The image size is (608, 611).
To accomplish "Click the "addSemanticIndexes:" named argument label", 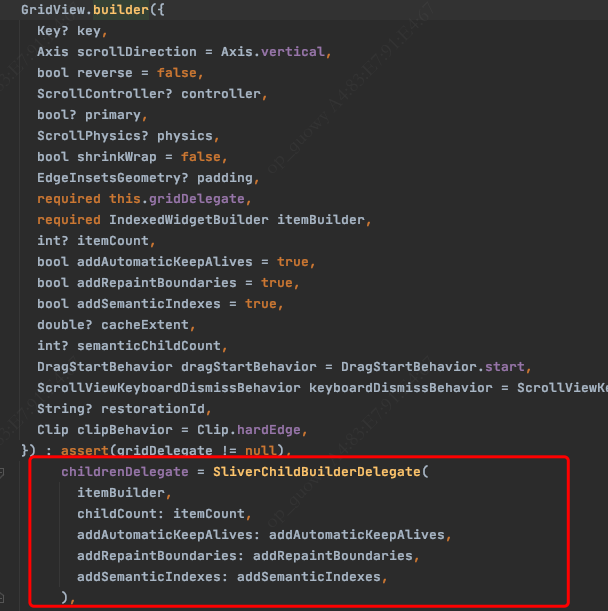I will click(x=152, y=577).
